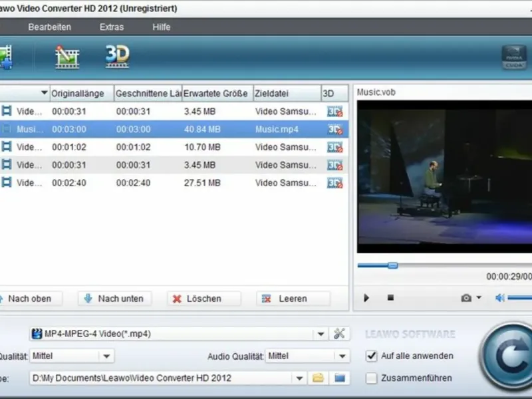The image size is (532, 399).
Task: Open profile settings wrench icon
Action: tap(339, 334)
